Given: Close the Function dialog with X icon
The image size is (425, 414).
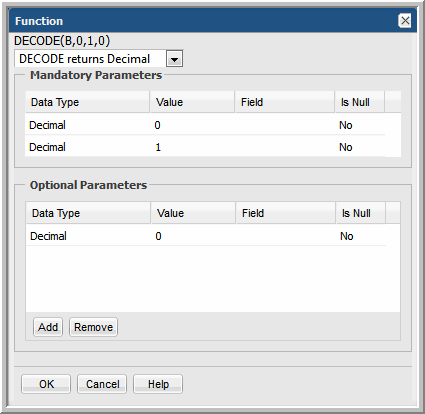Looking at the screenshot, I should pyautogui.click(x=405, y=21).
